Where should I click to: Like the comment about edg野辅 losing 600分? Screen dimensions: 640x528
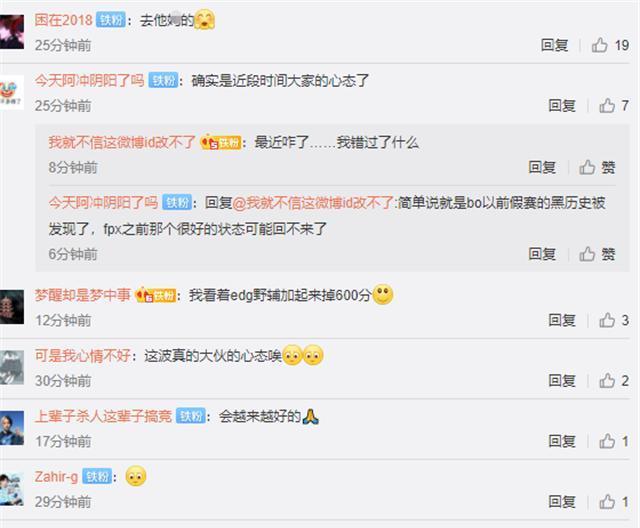tap(613, 320)
